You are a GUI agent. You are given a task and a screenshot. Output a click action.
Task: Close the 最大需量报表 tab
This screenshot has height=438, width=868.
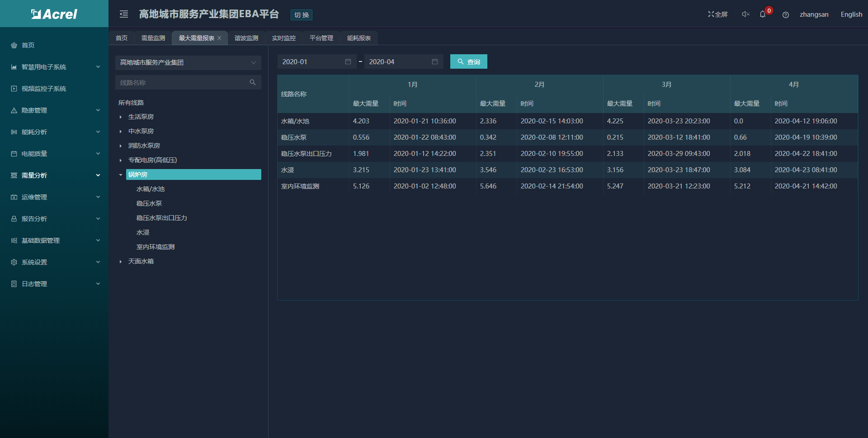pyautogui.click(x=219, y=38)
